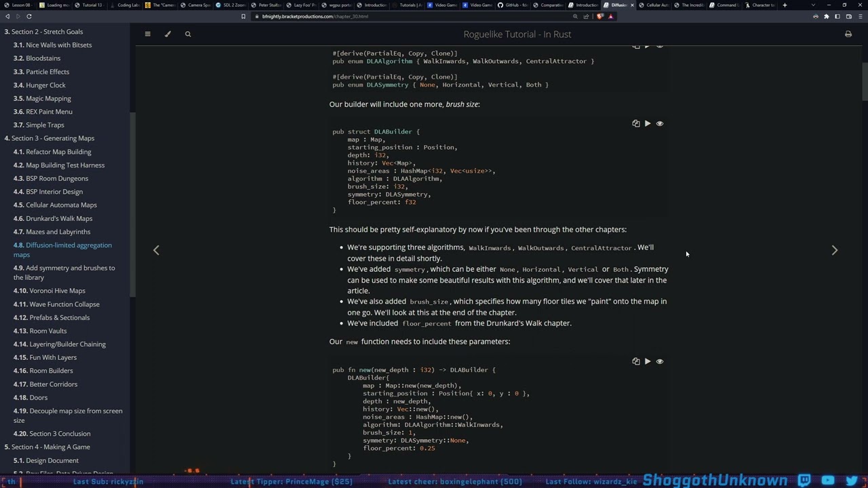This screenshot has height=488, width=868.
Task: Open 3.6. REX Paint Menu chapter
Action: (x=43, y=112)
